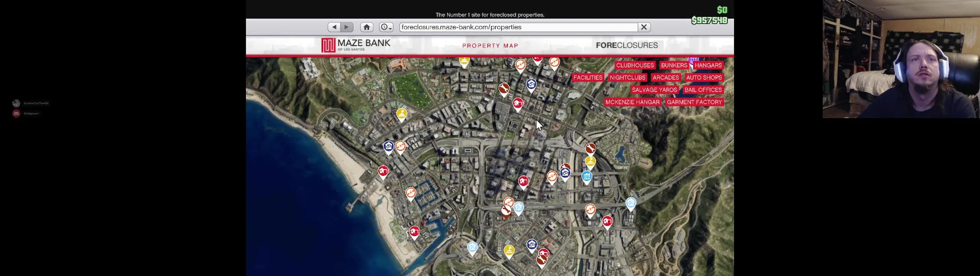Click the GARMENT FACTORY filter button
Screen dimensions: 980x276
click(x=694, y=102)
